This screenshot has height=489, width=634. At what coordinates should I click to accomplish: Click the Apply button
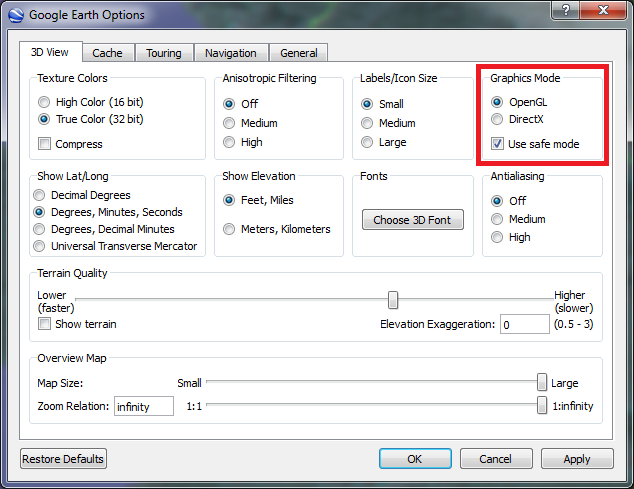[577, 459]
